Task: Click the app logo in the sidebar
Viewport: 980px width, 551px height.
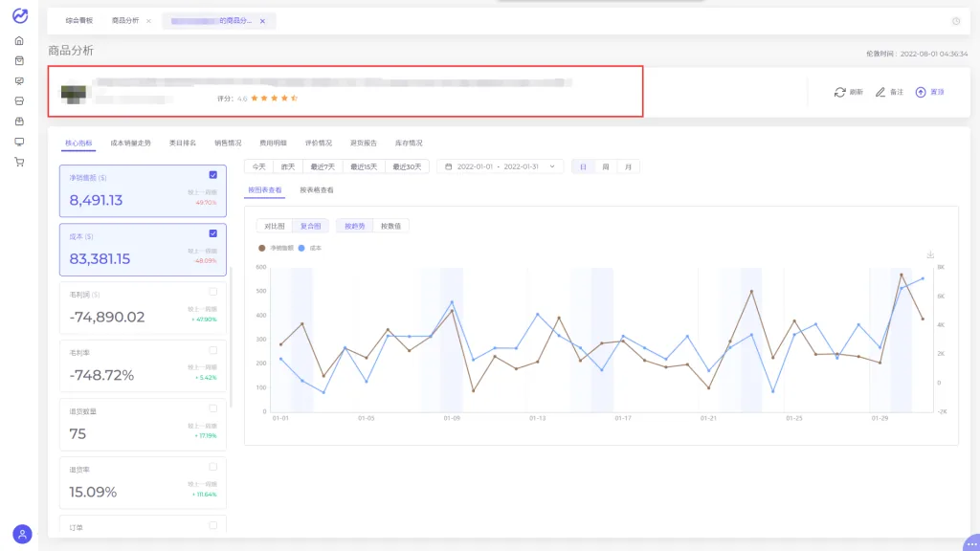Action: (20, 15)
